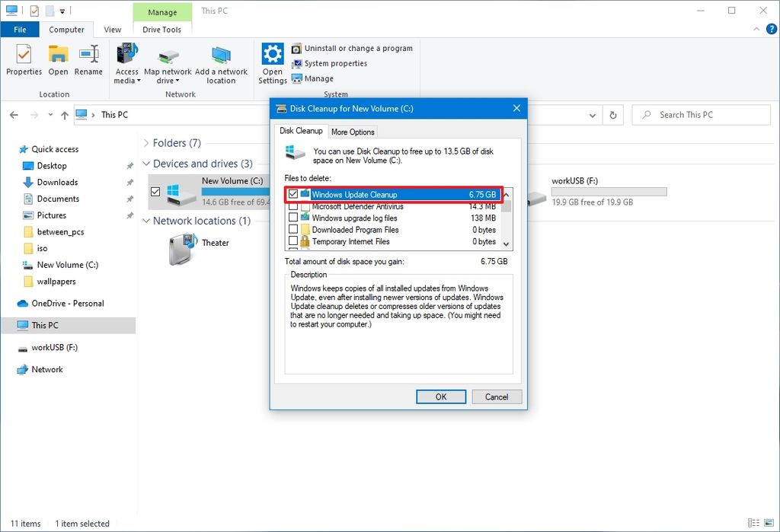Collapse the Devices and drives section

point(145,163)
